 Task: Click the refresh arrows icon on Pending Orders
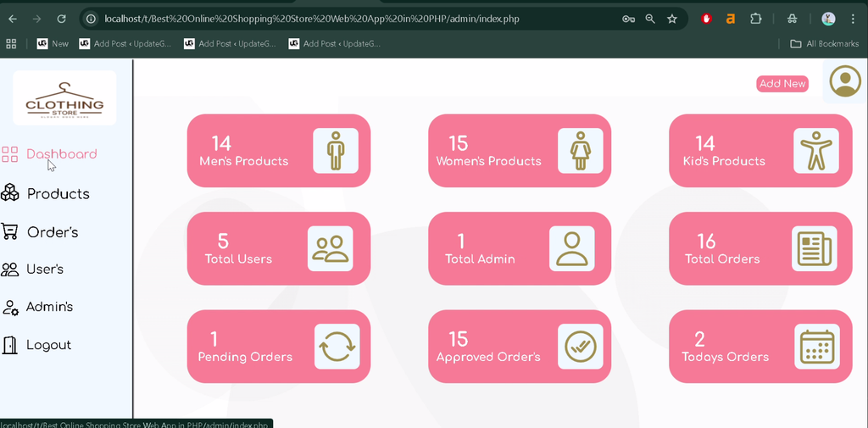point(337,347)
